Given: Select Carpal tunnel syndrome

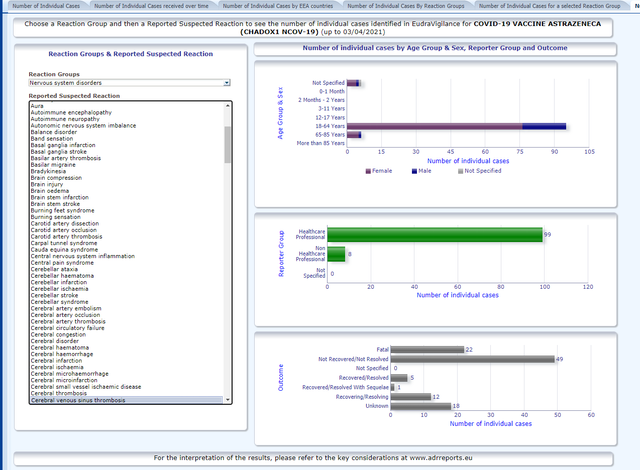Looking at the screenshot, I should click(x=64, y=243).
